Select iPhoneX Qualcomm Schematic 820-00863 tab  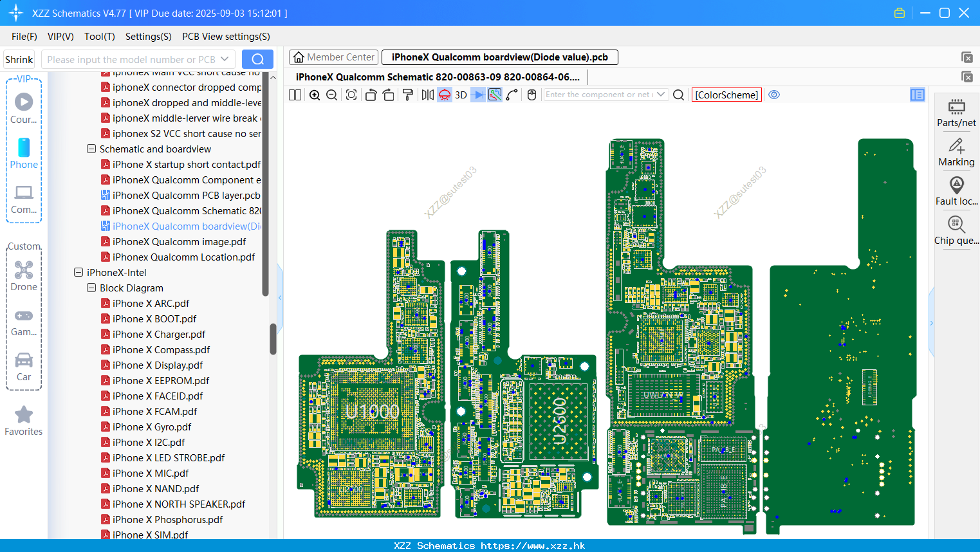pos(438,77)
